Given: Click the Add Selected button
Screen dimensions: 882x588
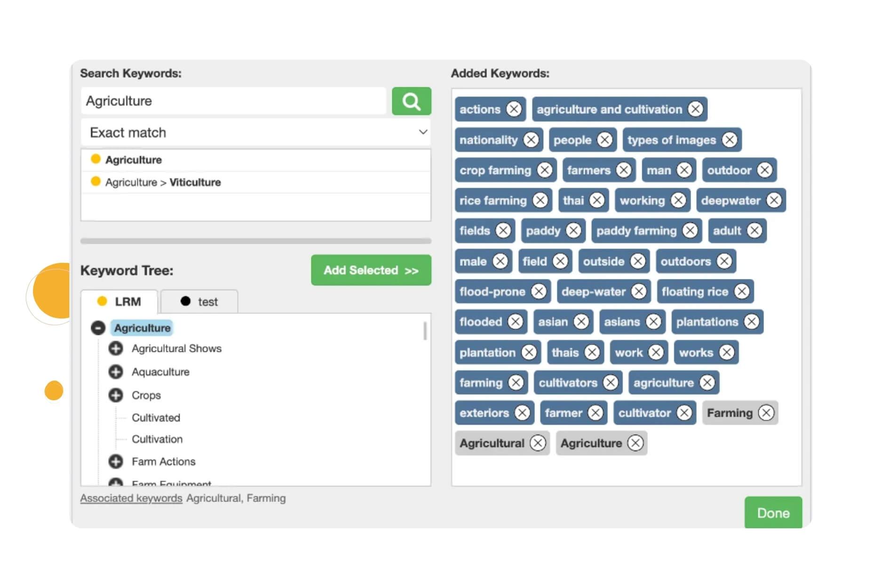Looking at the screenshot, I should [371, 270].
